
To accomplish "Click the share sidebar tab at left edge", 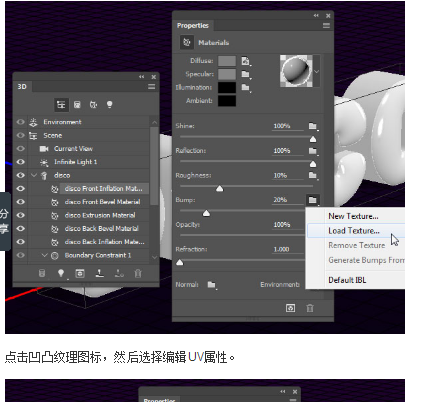I will [x=5, y=221].
